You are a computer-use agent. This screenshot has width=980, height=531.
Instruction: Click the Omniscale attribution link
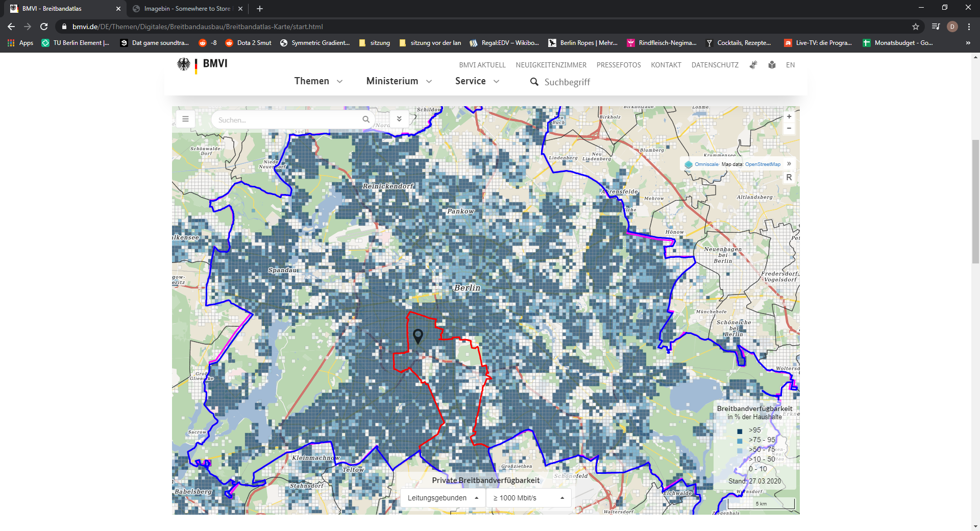coord(706,164)
